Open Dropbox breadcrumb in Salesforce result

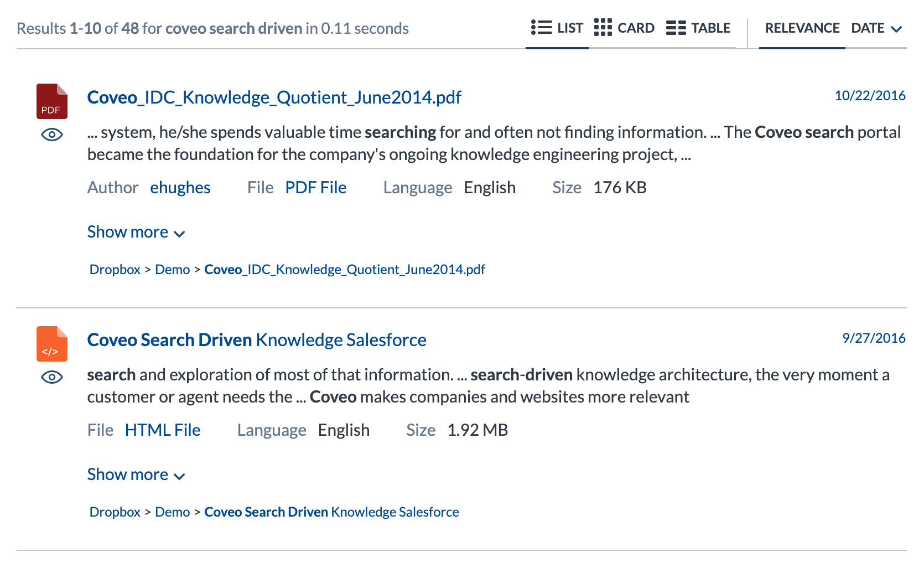click(x=115, y=512)
